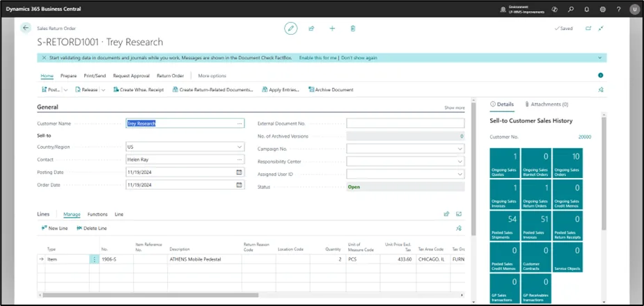Click Apply Entries action
Image resolution: width=644 pixels, height=306 pixels.
point(281,90)
